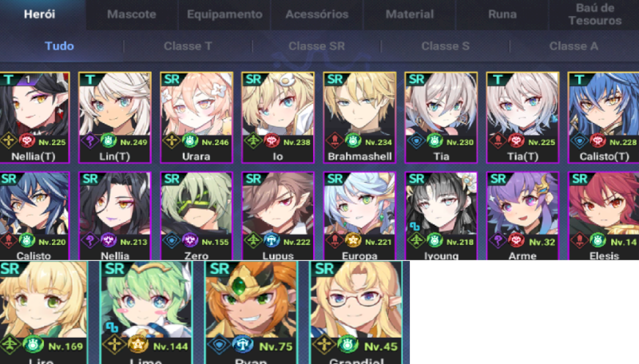This screenshot has width=639, height=364.
Task: Filter heroes by Classe SR
Action: point(316,46)
